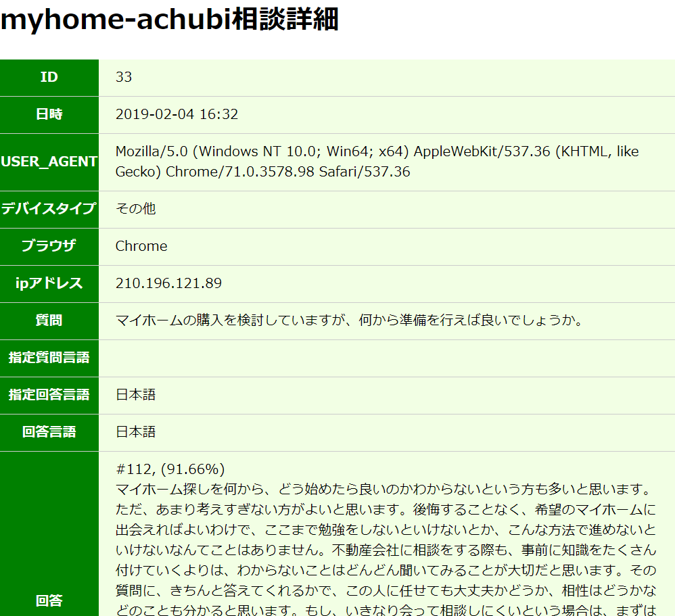The height and width of the screenshot is (616, 675).
Task: Click the USER_AGENT header cell
Action: pos(49,162)
